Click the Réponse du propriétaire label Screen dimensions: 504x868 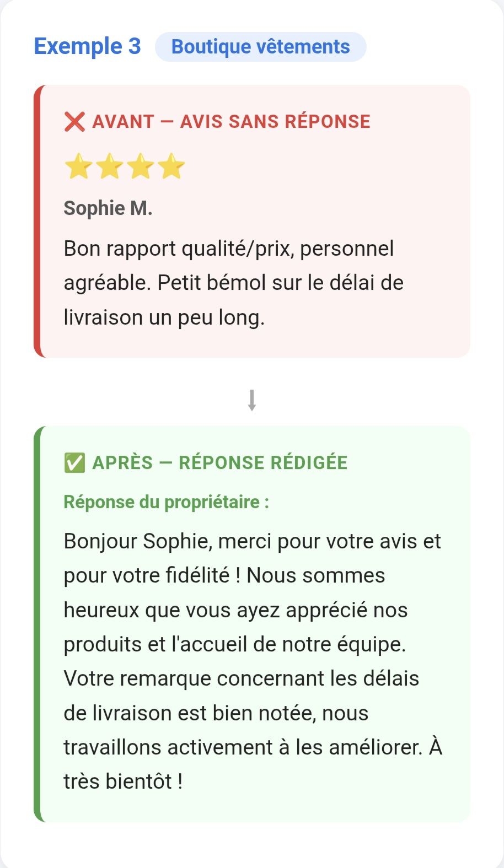click(x=166, y=502)
